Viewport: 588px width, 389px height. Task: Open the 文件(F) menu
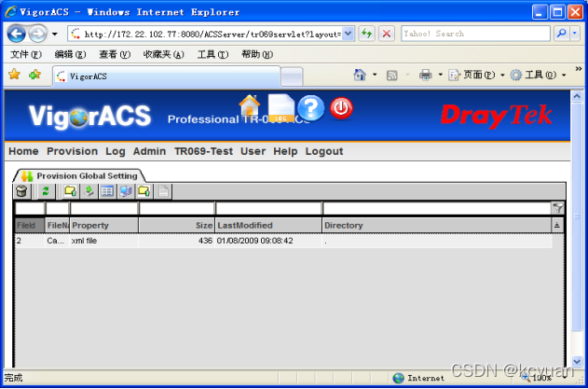[x=26, y=55]
